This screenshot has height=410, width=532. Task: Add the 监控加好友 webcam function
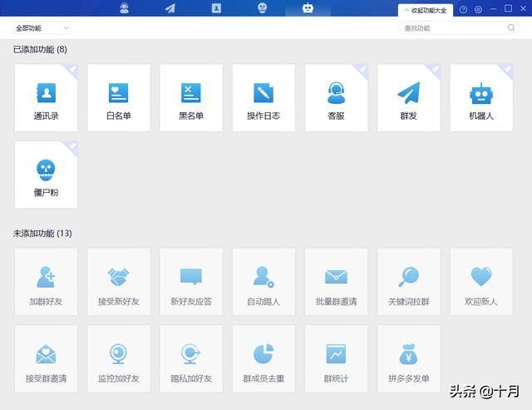(118, 358)
